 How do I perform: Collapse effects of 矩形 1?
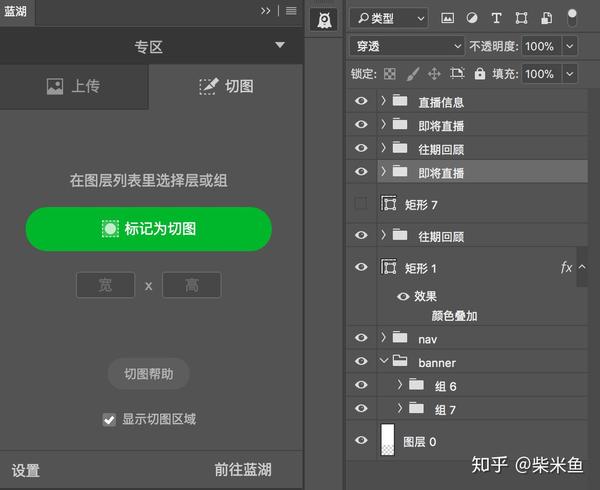point(582,267)
